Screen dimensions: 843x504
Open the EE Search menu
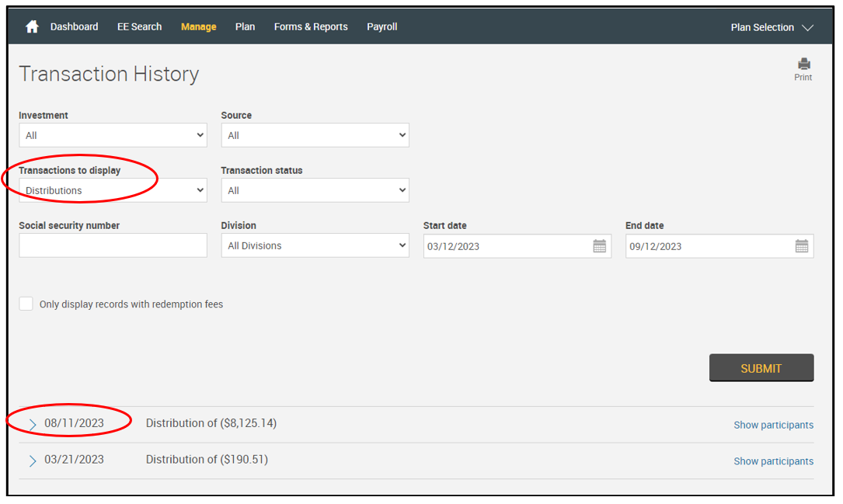click(139, 27)
